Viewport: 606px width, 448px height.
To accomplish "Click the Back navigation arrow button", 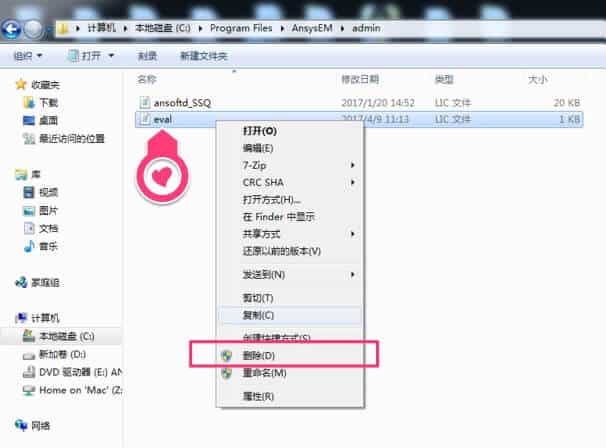I will (11, 29).
